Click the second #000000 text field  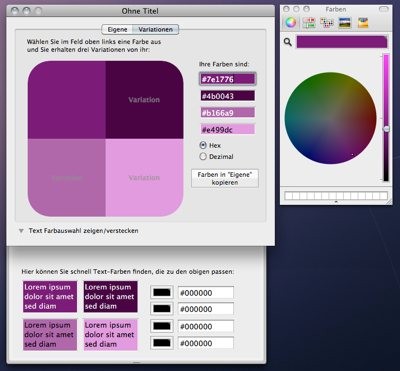pos(206,309)
